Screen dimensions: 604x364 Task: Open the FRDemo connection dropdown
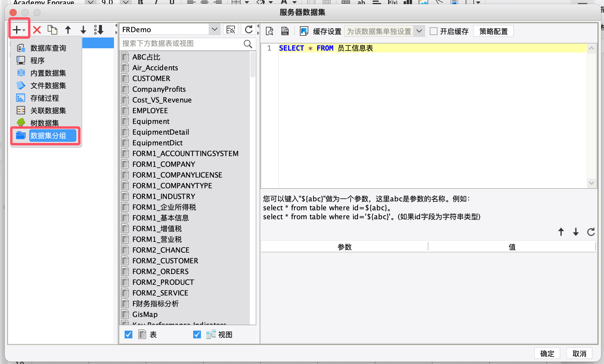(214, 29)
